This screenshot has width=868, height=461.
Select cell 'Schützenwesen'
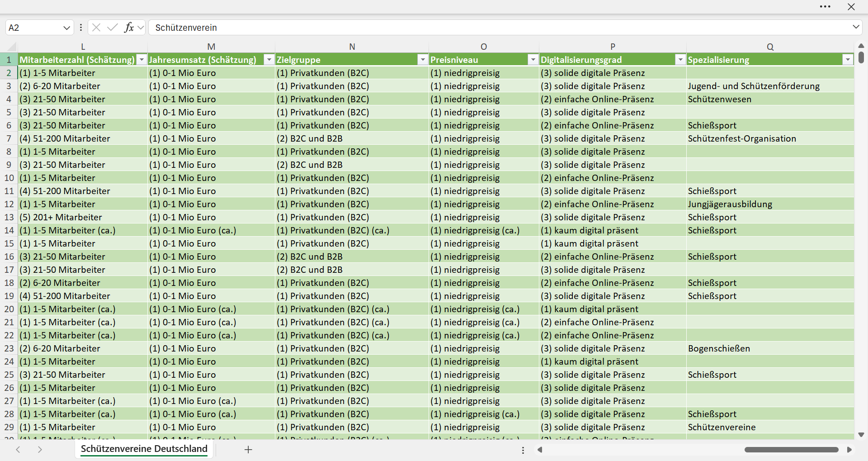(x=770, y=99)
